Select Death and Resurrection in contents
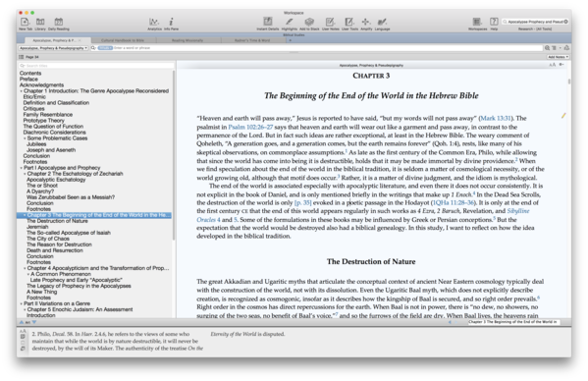588x381 pixels. pos(55,250)
